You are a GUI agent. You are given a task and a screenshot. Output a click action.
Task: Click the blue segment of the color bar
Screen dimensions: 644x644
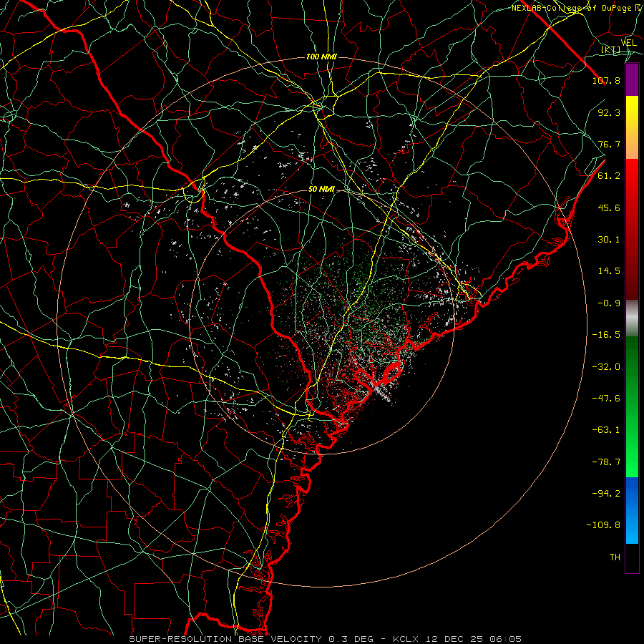click(632, 510)
